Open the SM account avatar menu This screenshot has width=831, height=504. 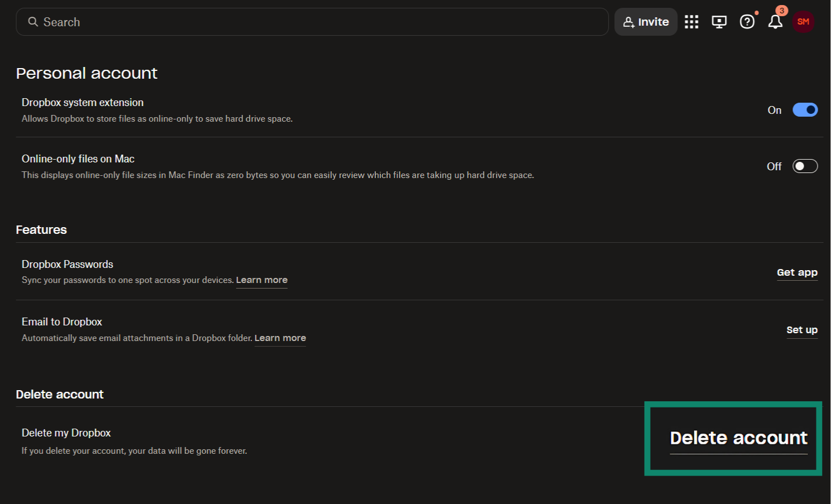(x=803, y=22)
